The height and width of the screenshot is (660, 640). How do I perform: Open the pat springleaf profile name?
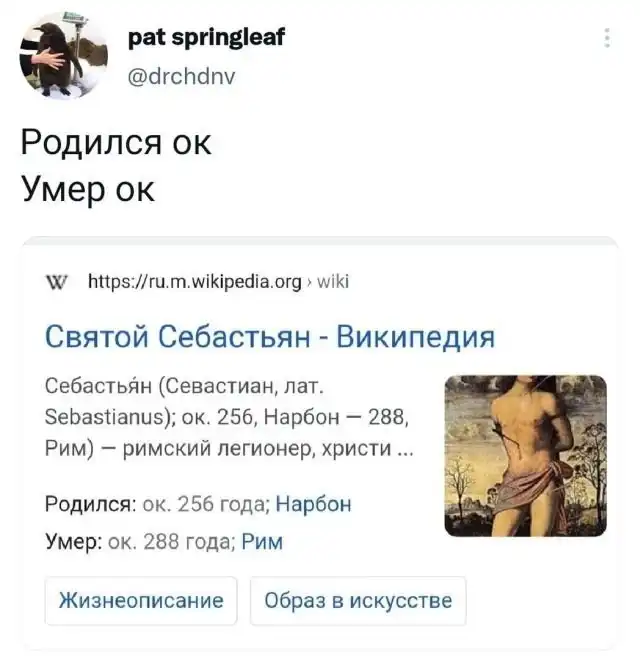click(206, 37)
